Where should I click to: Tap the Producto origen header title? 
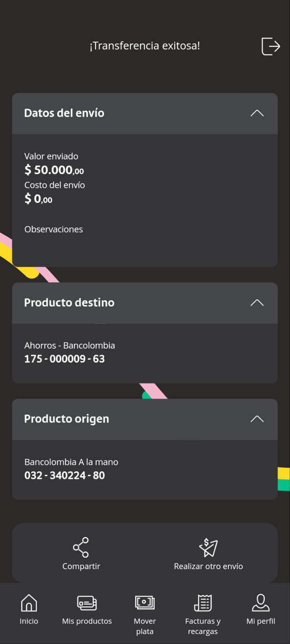(66, 419)
